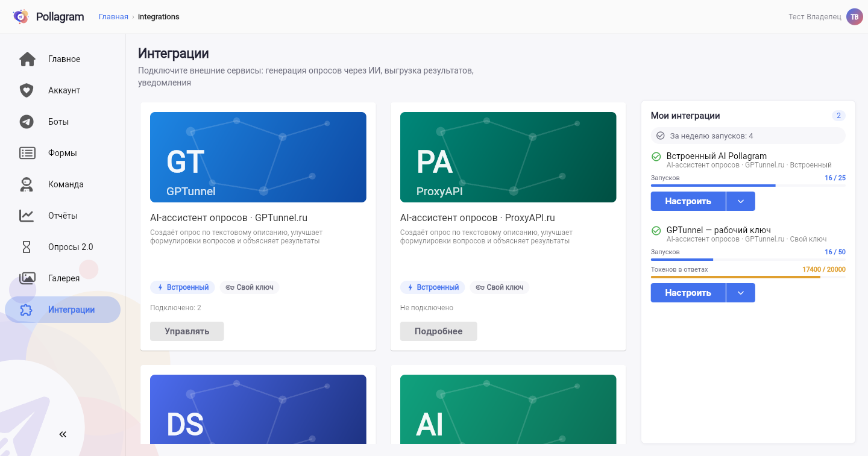This screenshot has height=456, width=868.
Task: Click the orange Токенов в ответах progress bar
Action: click(x=748, y=277)
